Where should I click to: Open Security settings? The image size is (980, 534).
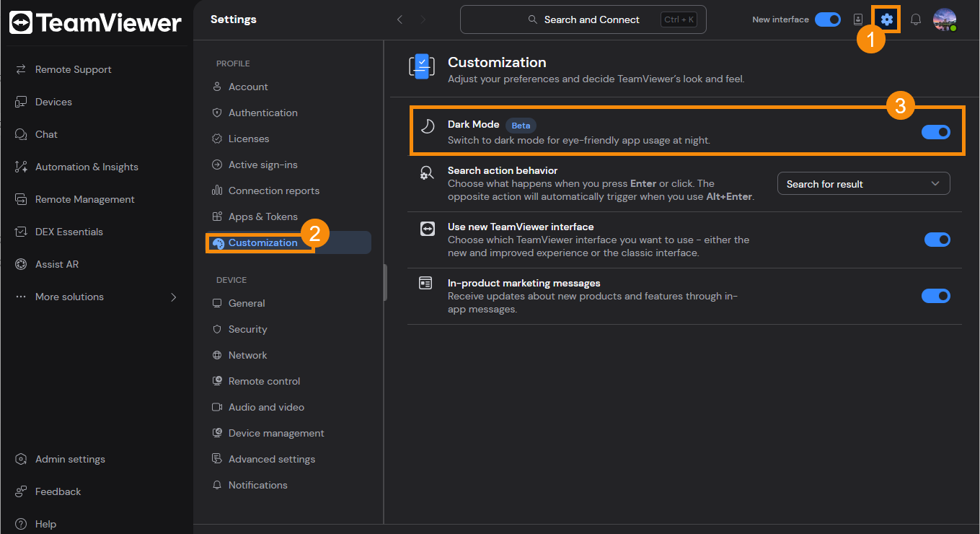point(247,329)
